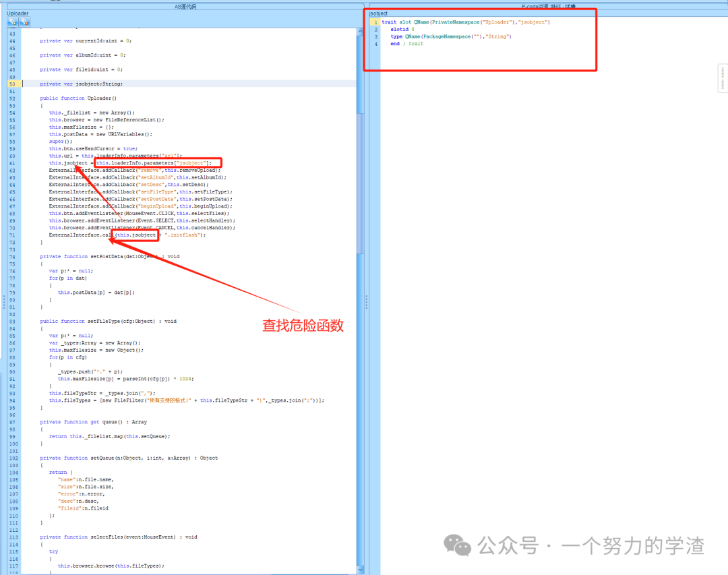Select the AS源代码 panel header
728x575 pixels.
point(185,7)
